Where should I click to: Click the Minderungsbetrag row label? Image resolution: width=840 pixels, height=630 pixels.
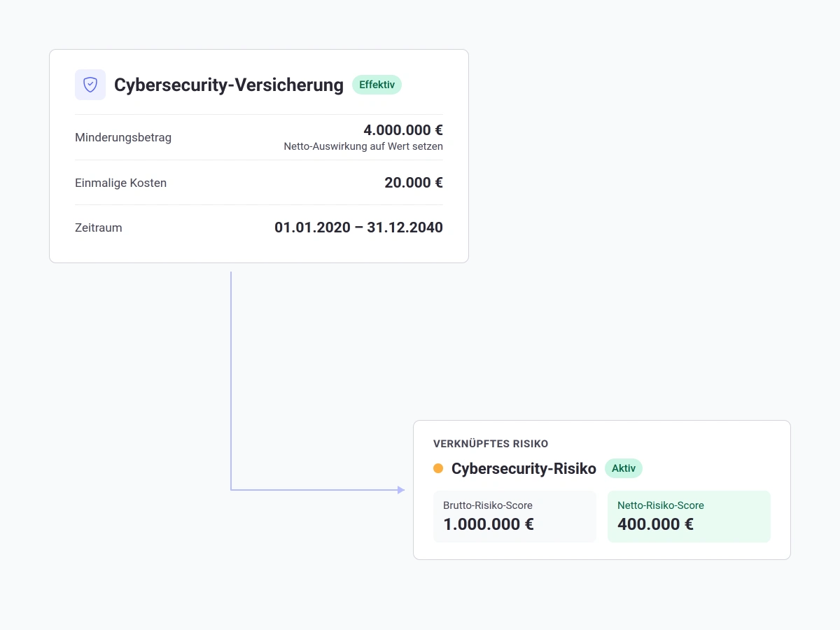(x=123, y=137)
